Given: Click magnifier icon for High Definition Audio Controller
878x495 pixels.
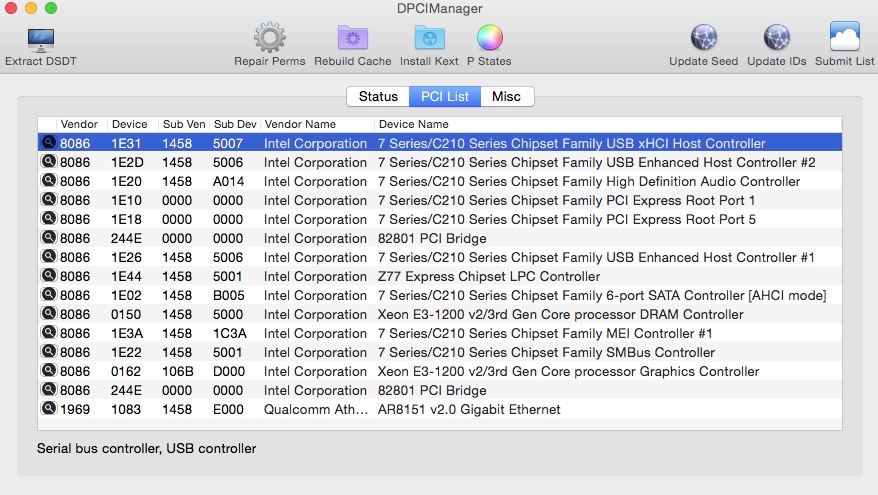Looking at the screenshot, I should 49,180.
